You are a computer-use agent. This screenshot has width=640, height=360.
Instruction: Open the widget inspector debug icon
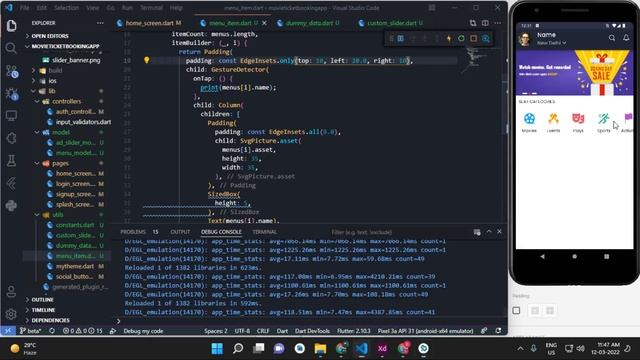click(486, 38)
